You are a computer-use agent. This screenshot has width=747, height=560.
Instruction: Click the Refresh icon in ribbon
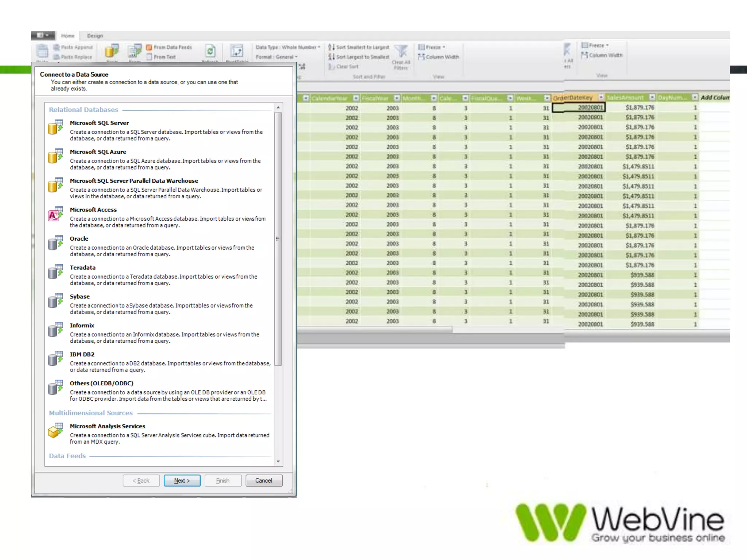(x=210, y=51)
